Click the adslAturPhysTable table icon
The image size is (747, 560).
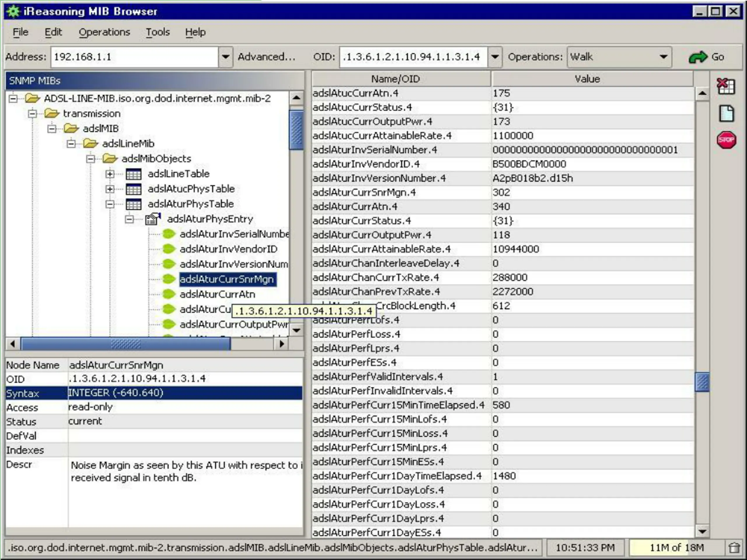(x=133, y=204)
